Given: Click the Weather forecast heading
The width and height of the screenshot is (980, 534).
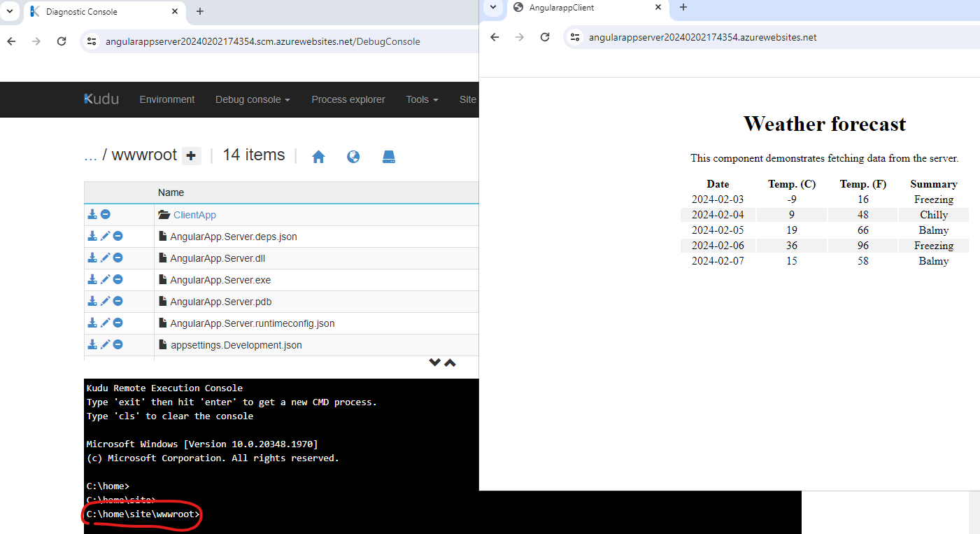Looking at the screenshot, I should tap(825, 124).
